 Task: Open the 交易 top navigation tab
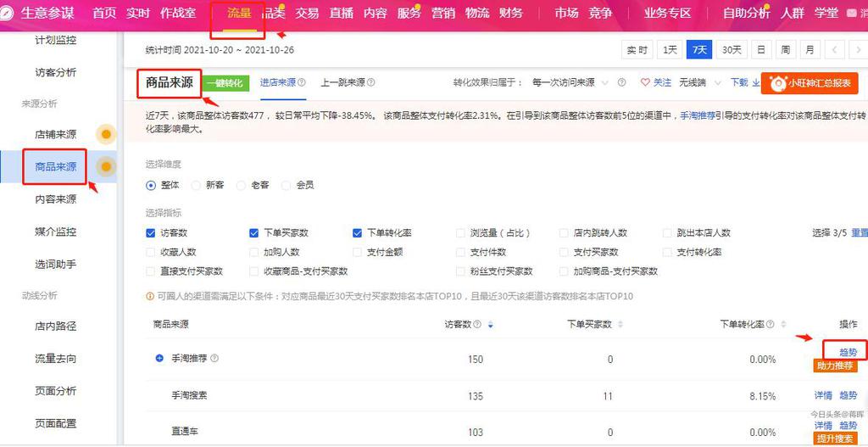pos(307,13)
